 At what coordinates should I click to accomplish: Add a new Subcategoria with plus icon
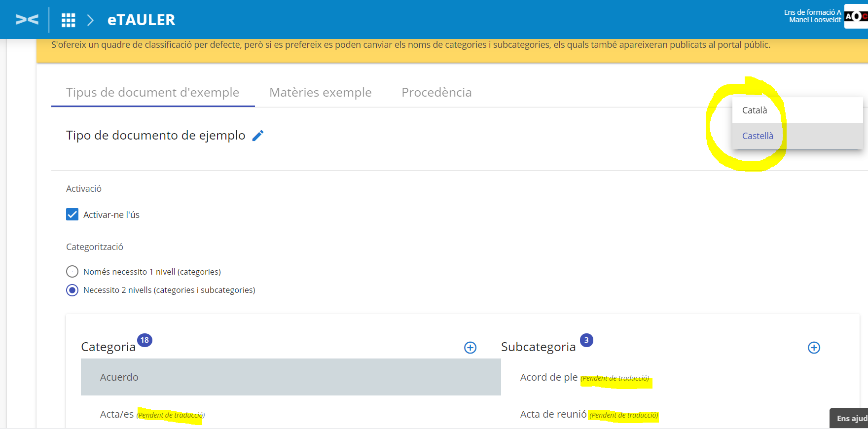[814, 348]
